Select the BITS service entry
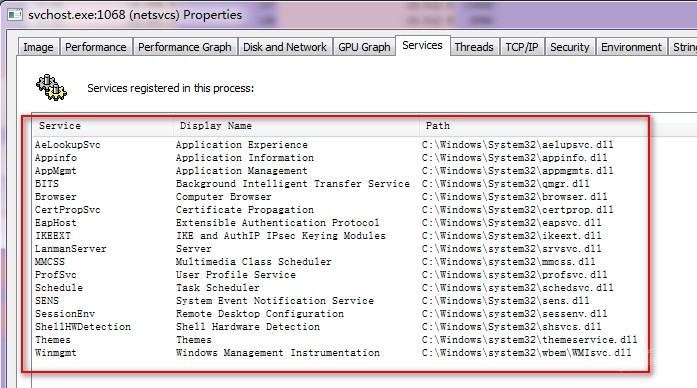Screen dimensions: 697x388 coord(336,184)
